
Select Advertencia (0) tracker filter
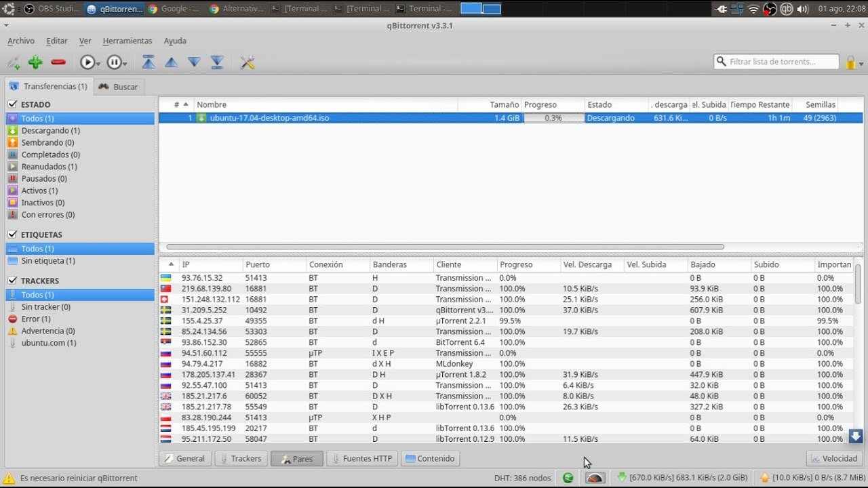tap(80, 331)
